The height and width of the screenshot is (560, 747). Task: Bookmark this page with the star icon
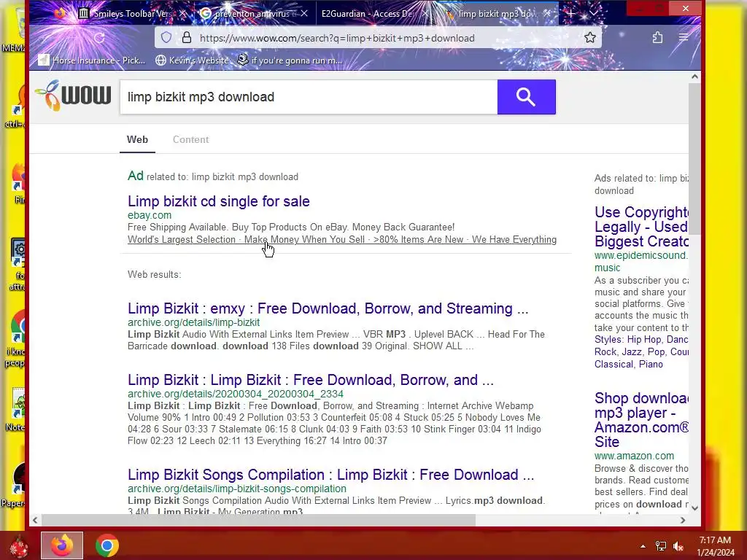point(589,38)
